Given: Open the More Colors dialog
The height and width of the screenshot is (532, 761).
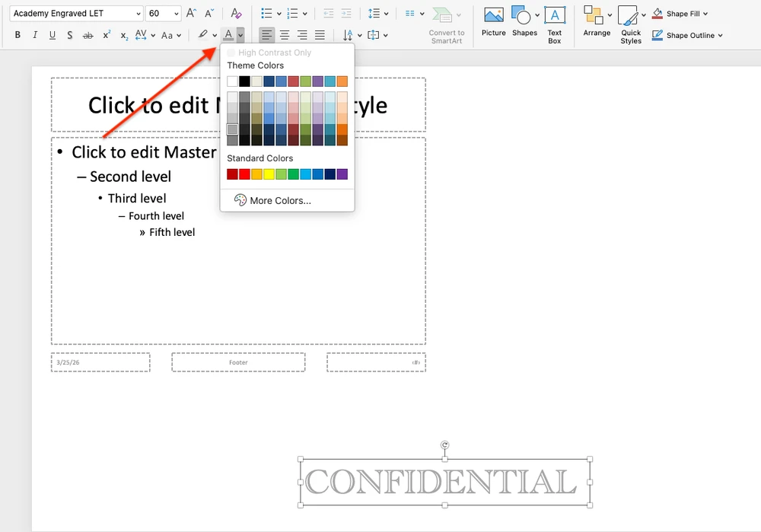Looking at the screenshot, I should (x=279, y=200).
